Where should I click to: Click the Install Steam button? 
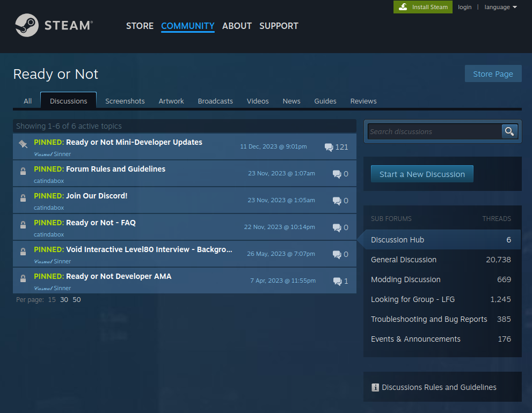pyautogui.click(x=422, y=7)
